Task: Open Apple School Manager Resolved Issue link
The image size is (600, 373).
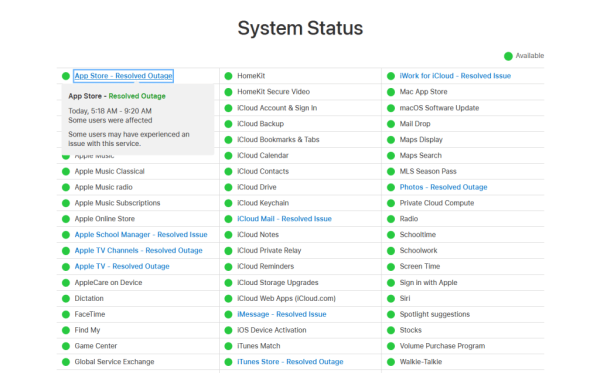Action: [141, 235]
